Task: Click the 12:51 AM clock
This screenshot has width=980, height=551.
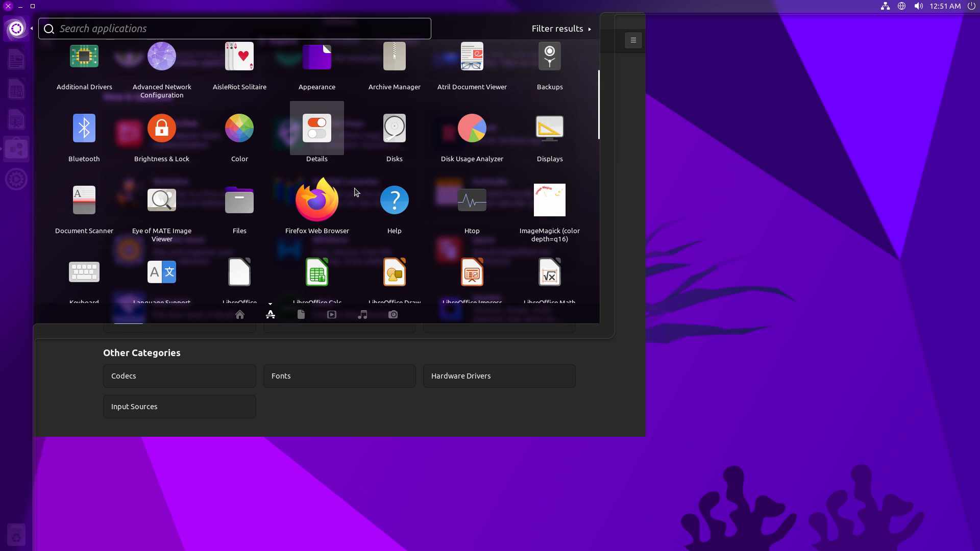Action: click(945, 6)
